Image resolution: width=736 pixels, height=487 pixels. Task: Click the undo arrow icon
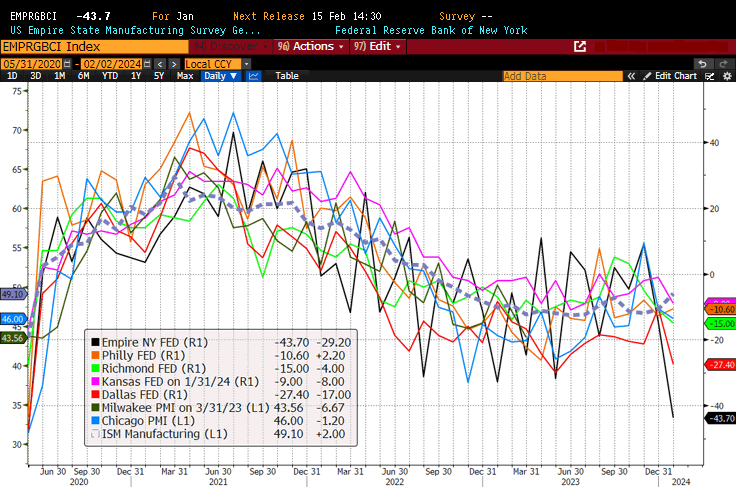click(702, 63)
